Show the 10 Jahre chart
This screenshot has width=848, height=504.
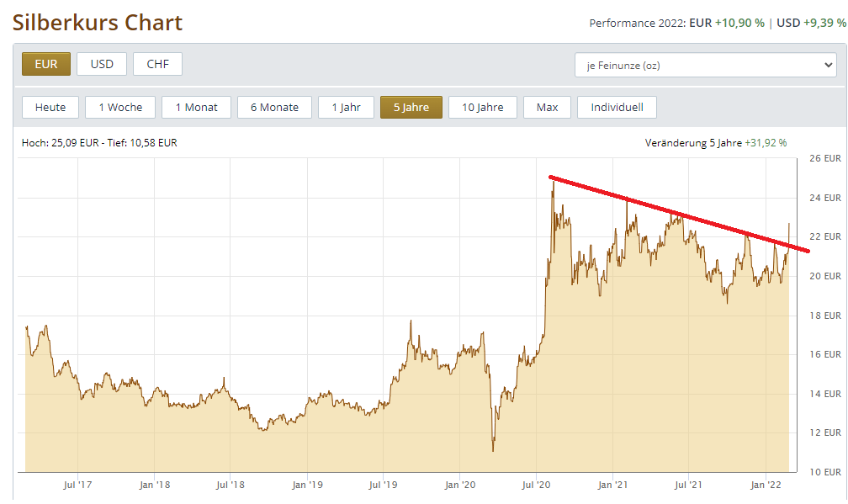coord(483,107)
